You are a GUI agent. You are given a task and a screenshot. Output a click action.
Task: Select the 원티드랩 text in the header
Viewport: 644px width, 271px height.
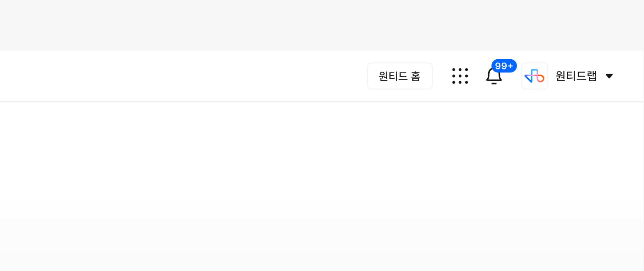point(576,76)
